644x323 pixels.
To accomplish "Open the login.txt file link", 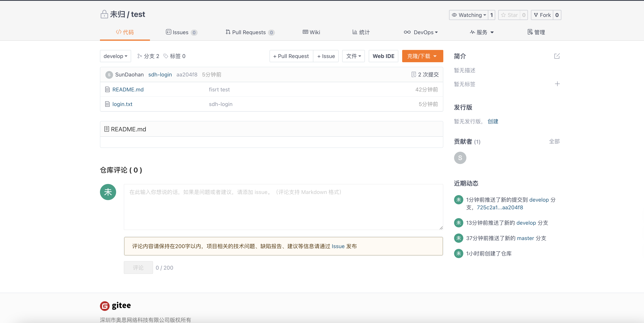I will click(122, 104).
